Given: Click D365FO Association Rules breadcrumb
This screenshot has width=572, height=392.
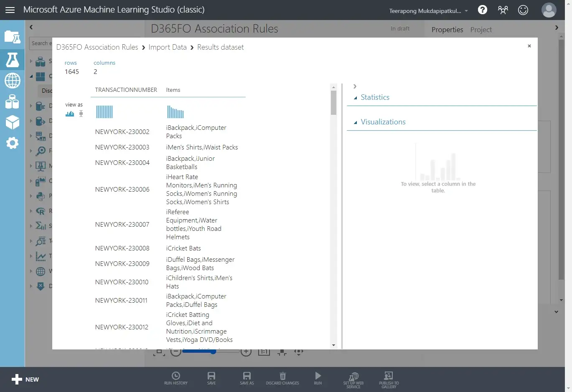Looking at the screenshot, I should (97, 47).
